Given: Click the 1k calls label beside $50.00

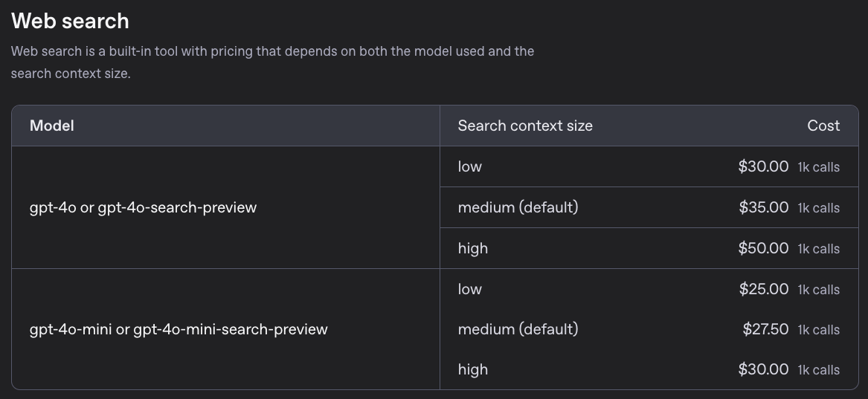Looking at the screenshot, I should point(818,249).
